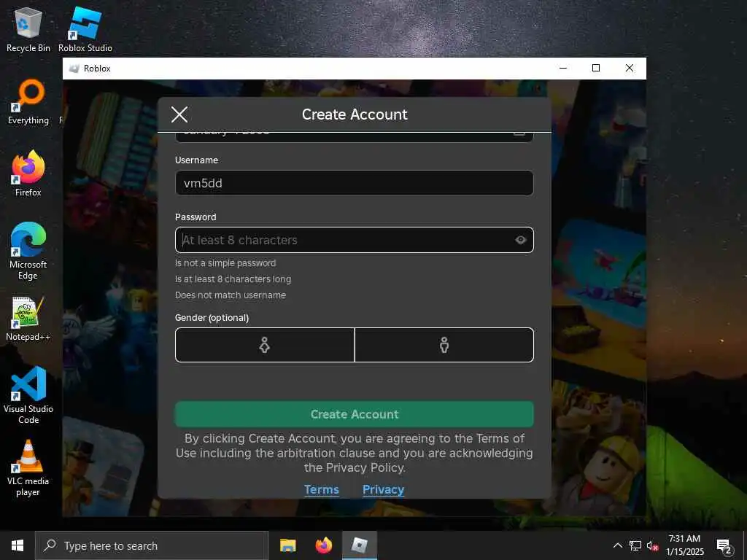Click the muted volume tray icon

pos(652,545)
